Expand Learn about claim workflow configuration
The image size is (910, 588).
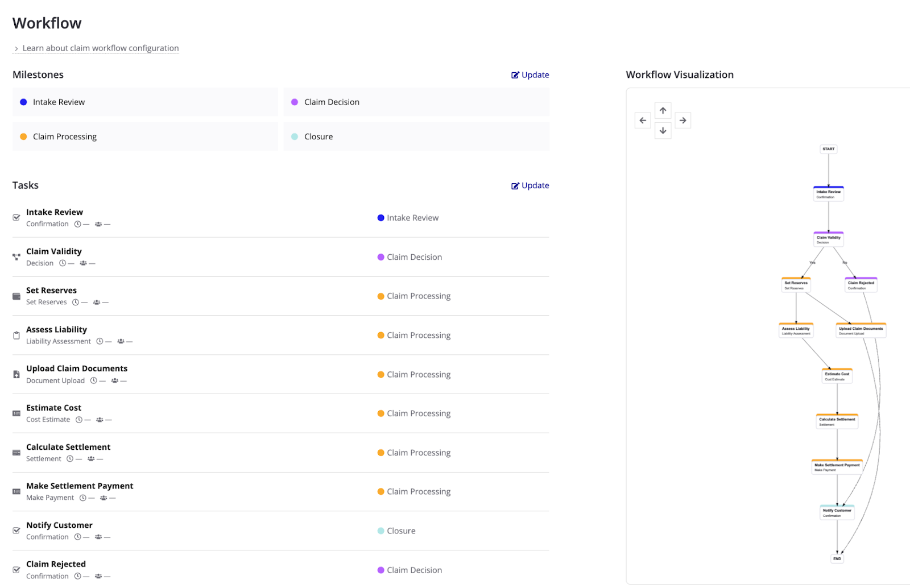click(96, 48)
